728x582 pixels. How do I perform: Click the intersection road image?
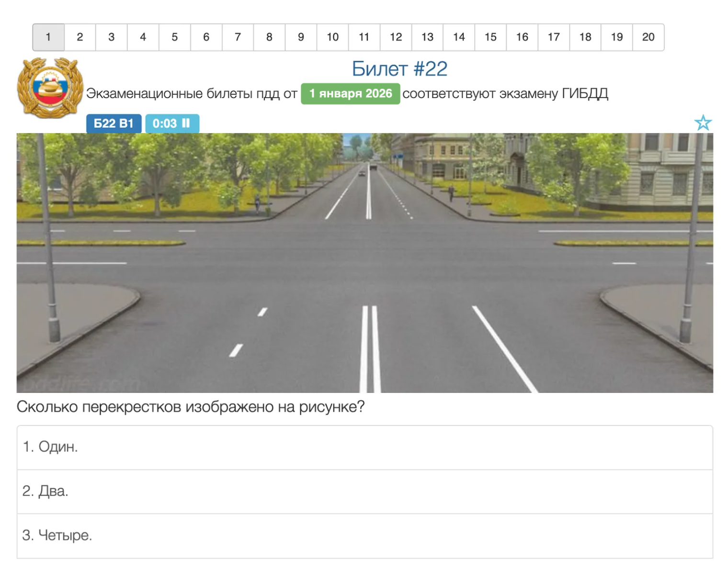click(364, 263)
